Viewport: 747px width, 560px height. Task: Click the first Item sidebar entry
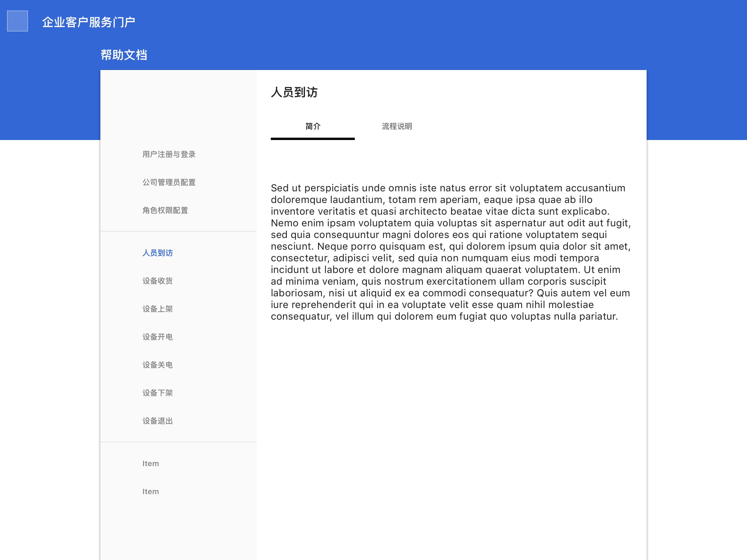point(151,463)
